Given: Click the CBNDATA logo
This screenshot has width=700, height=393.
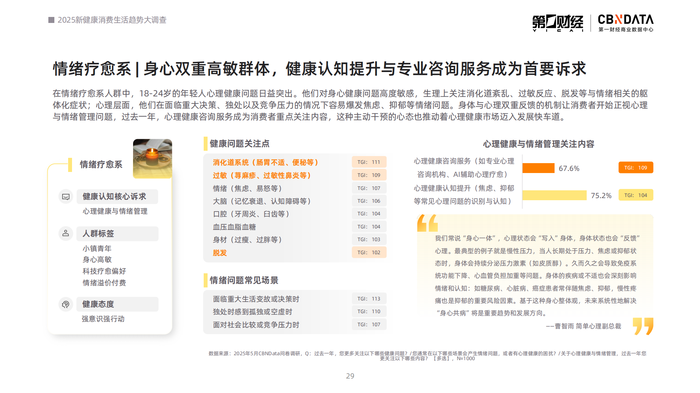Looking at the screenshot, I should tap(625, 23).
